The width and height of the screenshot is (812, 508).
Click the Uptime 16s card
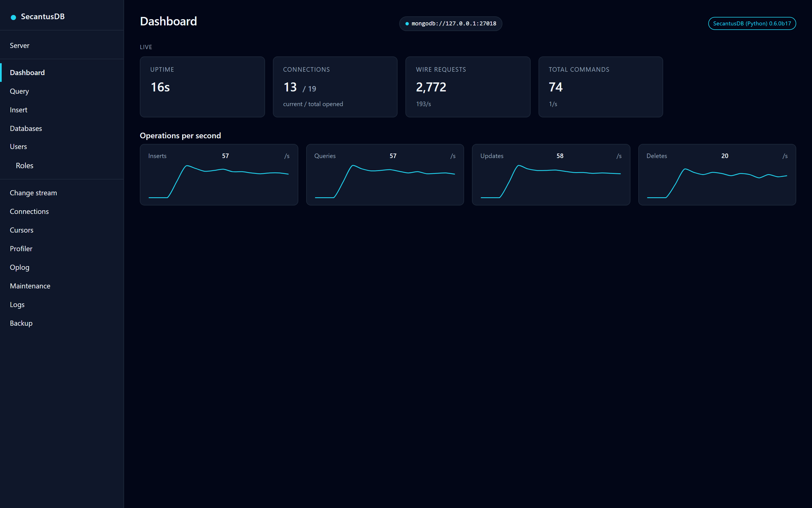tap(202, 87)
